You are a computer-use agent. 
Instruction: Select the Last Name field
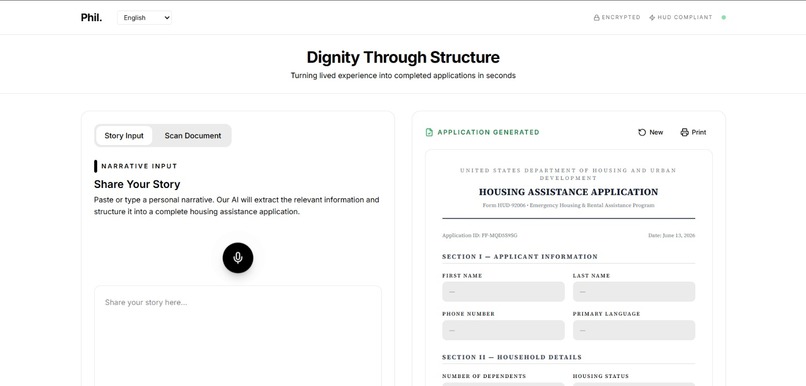634,291
